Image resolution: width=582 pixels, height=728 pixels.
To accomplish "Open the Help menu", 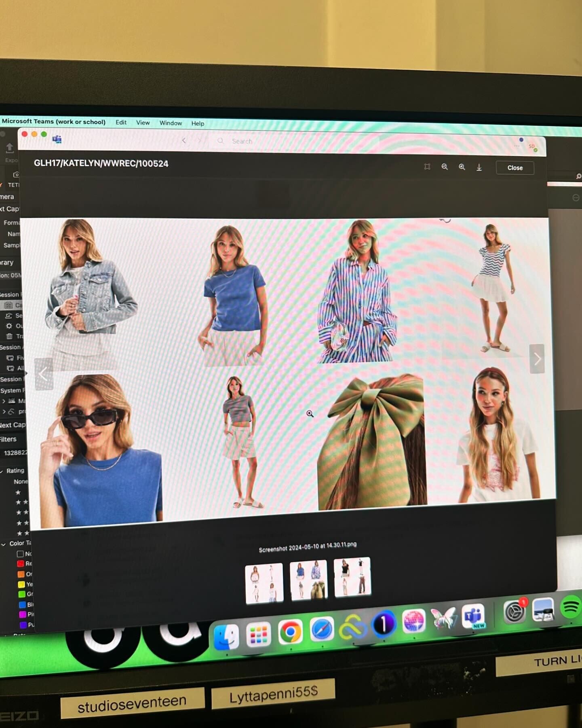I will 198,123.
